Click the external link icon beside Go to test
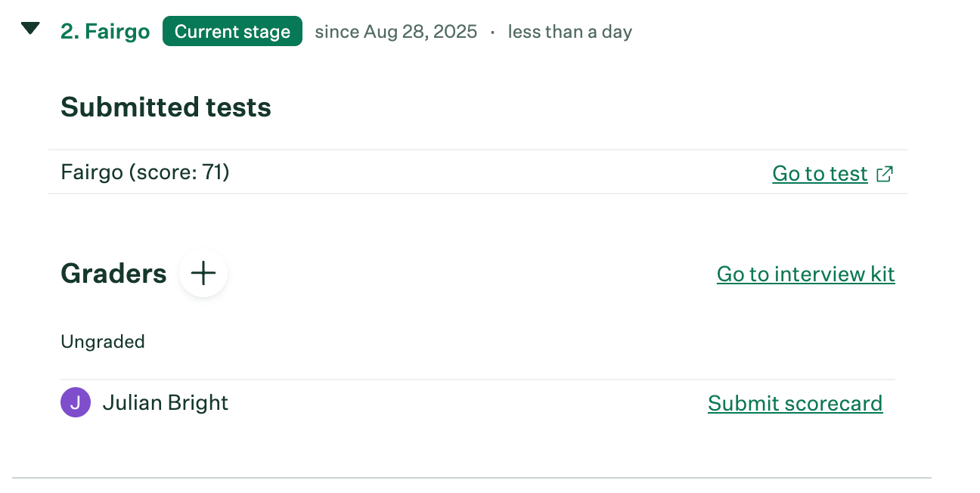The width and height of the screenshot is (980, 493). [x=884, y=174]
